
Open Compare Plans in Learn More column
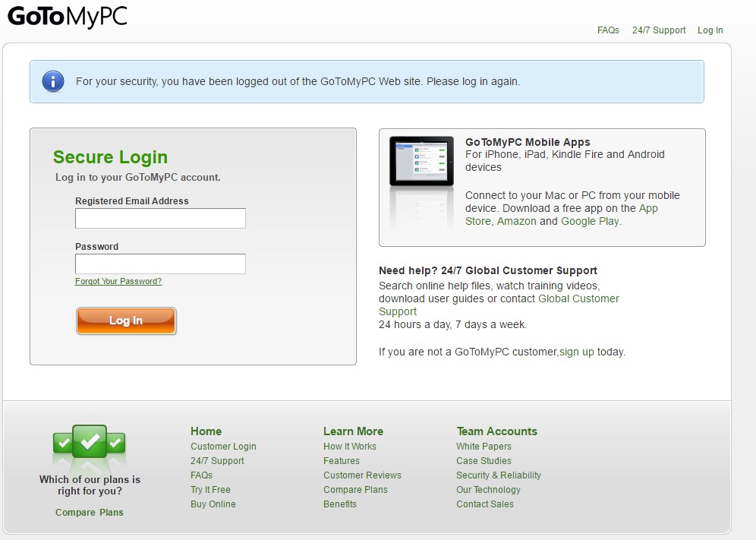[x=355, y=490]
